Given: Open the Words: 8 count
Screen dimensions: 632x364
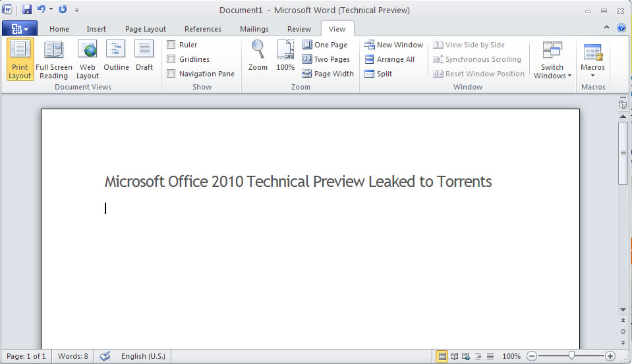Looking at the screenshot, I should [73, 356].
